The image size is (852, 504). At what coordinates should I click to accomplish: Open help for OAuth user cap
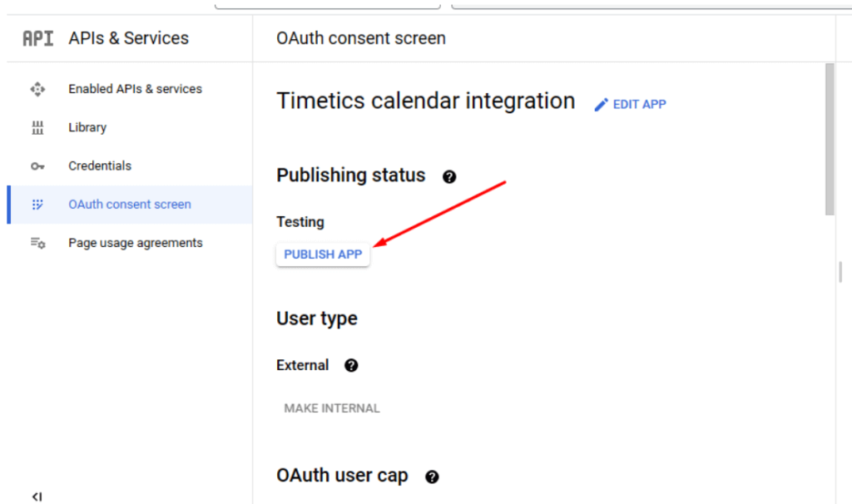tap(432, 477)
